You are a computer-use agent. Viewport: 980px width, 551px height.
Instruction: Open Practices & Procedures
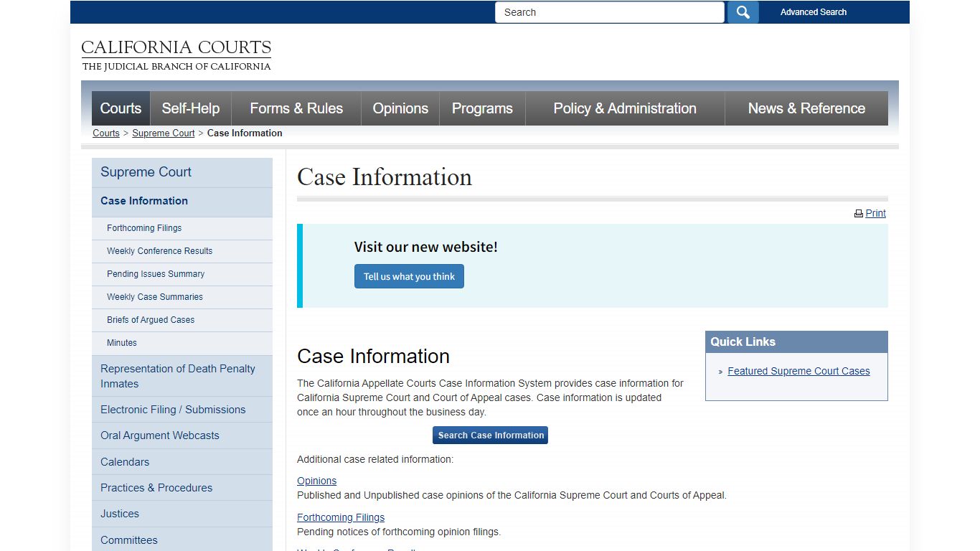click(182, 488)
